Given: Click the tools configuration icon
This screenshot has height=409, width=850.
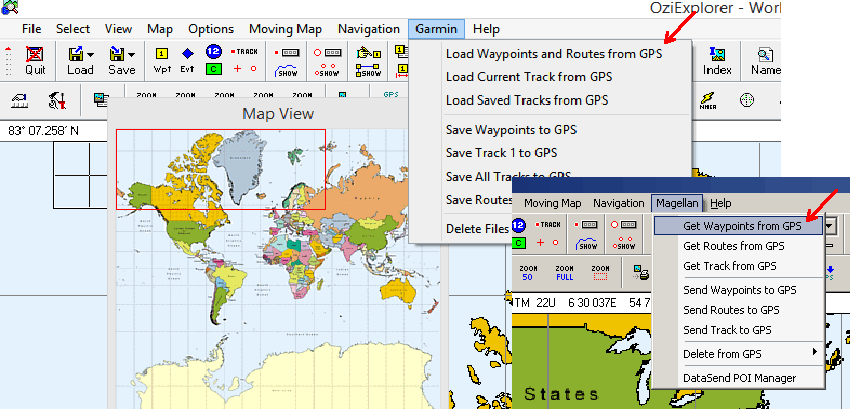Looking at the screenshot, I should coord(57,100).
